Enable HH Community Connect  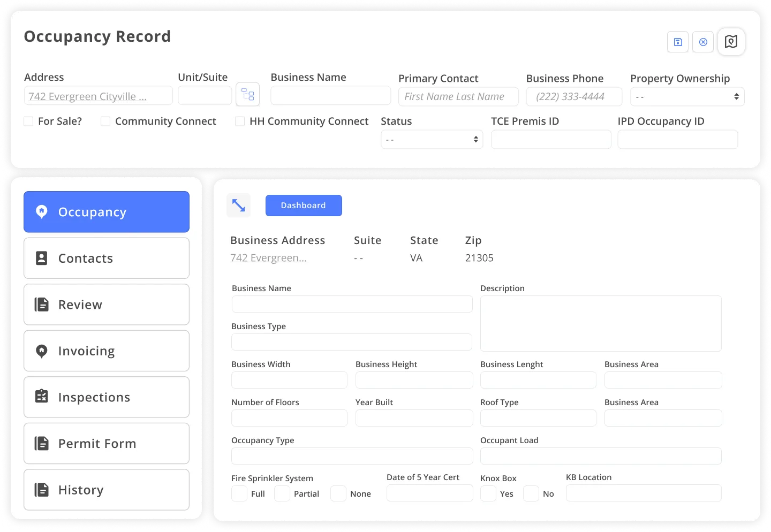[239, 121]
